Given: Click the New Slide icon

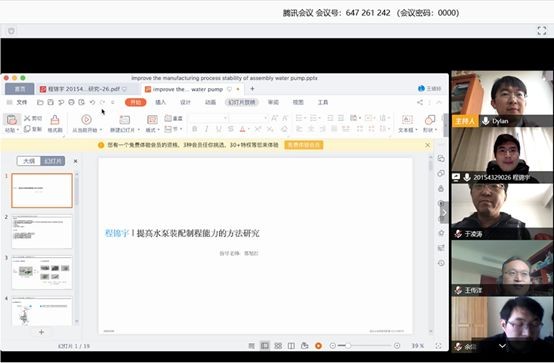Looking at the screenshot, I should [124, 119].
